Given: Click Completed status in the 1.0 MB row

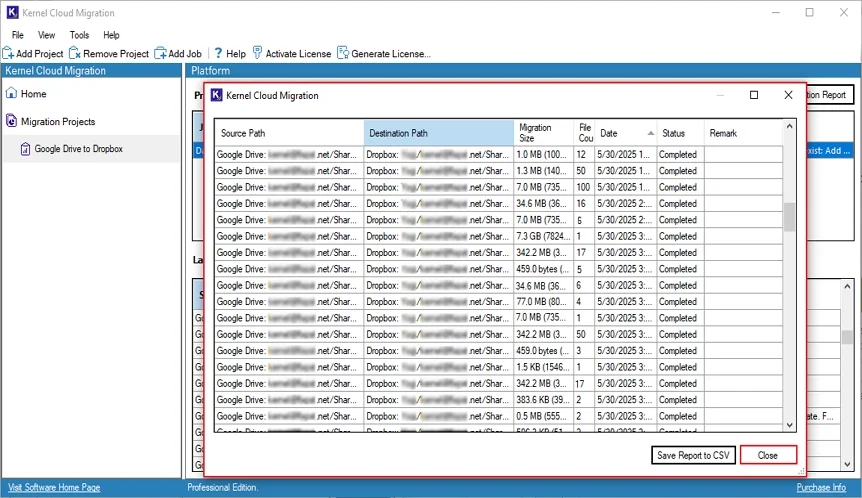Looking at the screenshot, I should (x=680, y=154).
